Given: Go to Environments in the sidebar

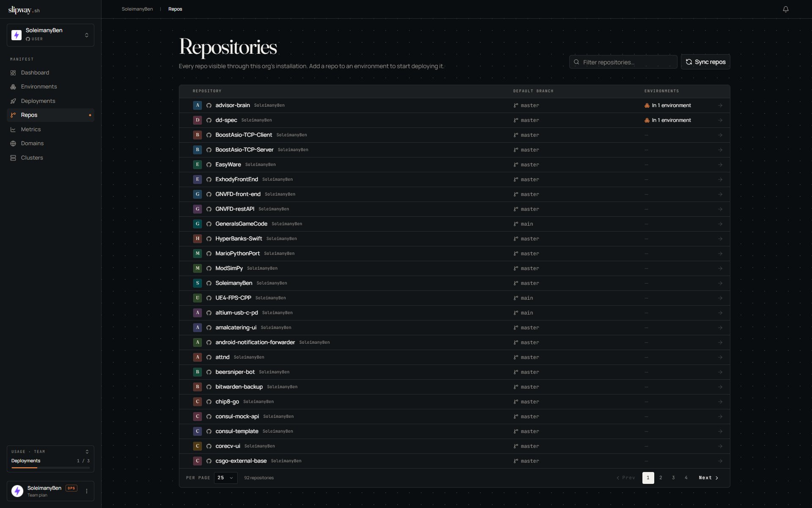Looking at the screenshot, I should 50,87.
